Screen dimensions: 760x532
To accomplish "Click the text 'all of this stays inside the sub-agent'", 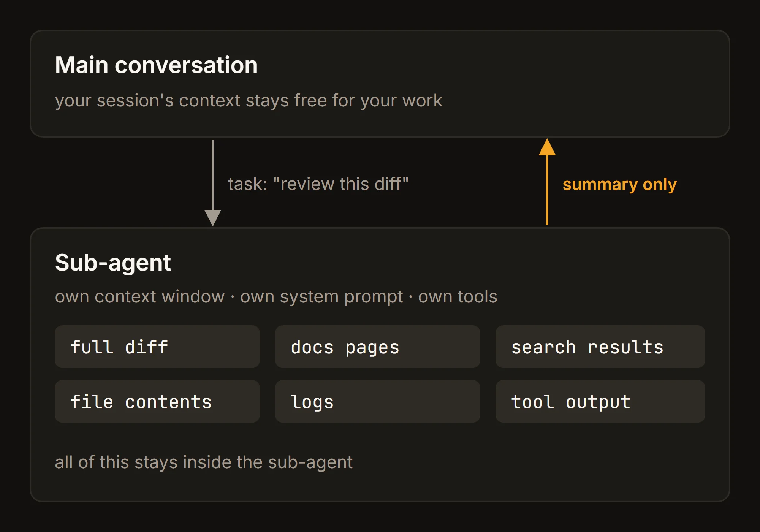I will coord(204,462).
